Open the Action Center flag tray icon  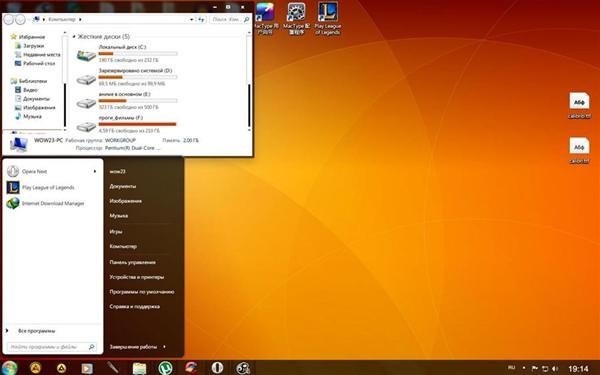[535, 368]
